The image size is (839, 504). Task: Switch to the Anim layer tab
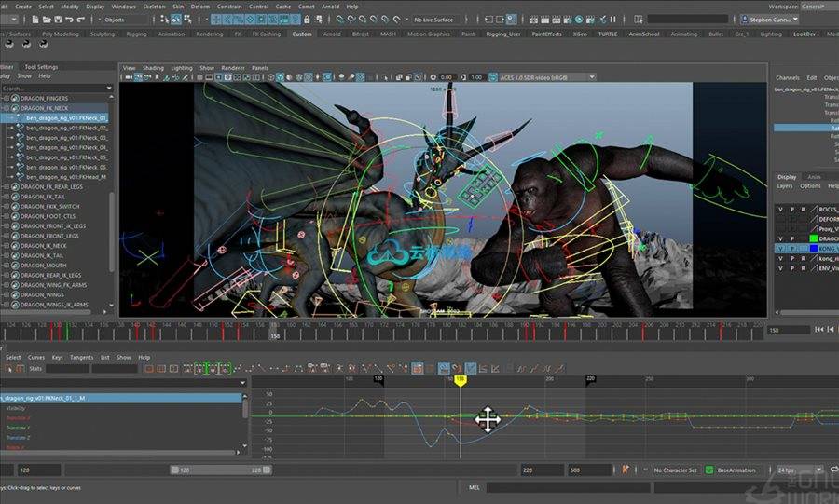[814, 177]
